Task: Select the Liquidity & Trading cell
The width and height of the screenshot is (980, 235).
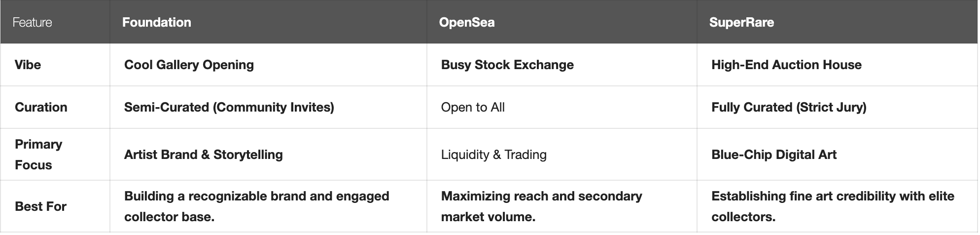Action: (493, 155)
